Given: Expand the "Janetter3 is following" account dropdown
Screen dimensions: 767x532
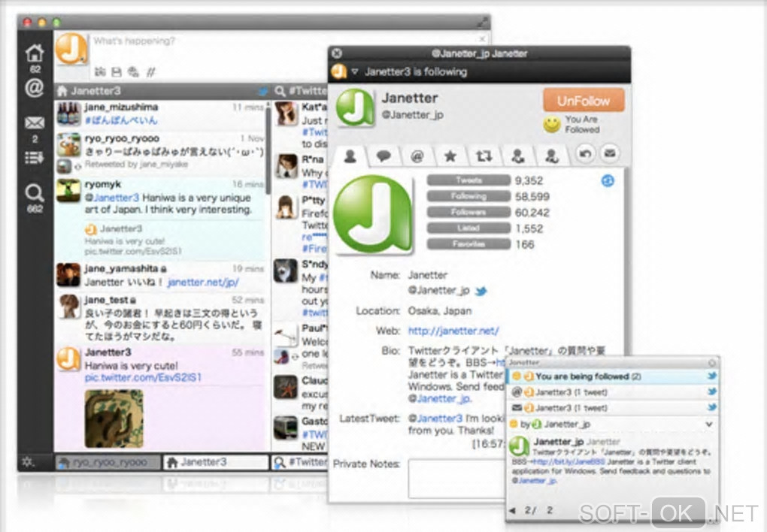Looking at the screenshot, I should point(355,72).
